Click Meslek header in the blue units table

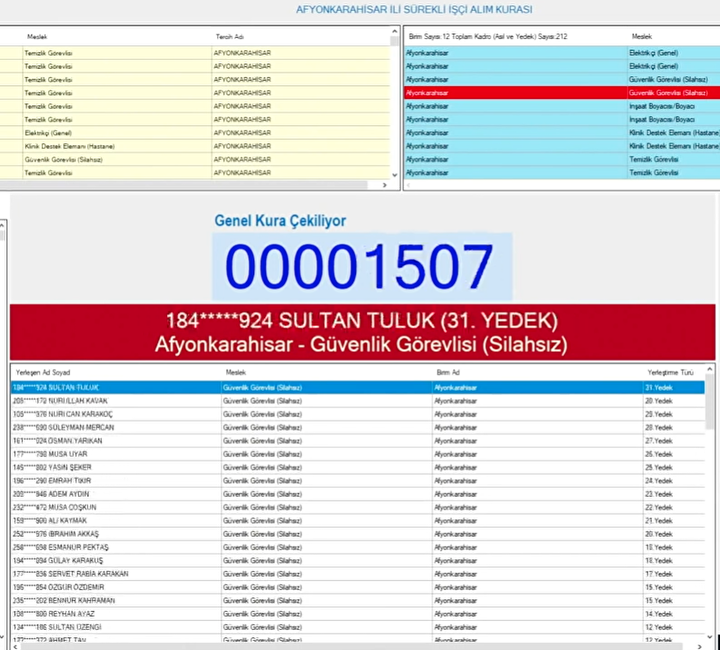click(x=641, y=36)
